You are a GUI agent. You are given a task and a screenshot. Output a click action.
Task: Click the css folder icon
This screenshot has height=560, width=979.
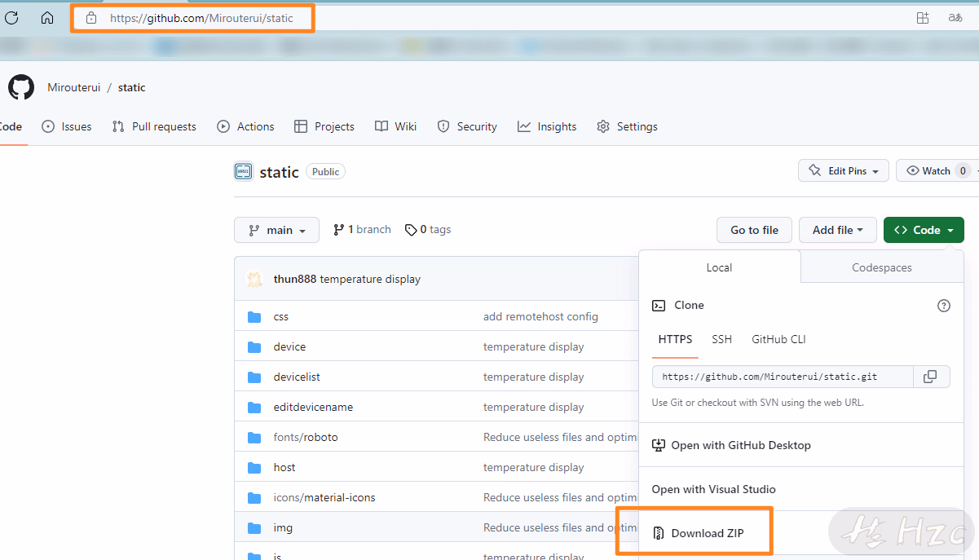[254, 316]
